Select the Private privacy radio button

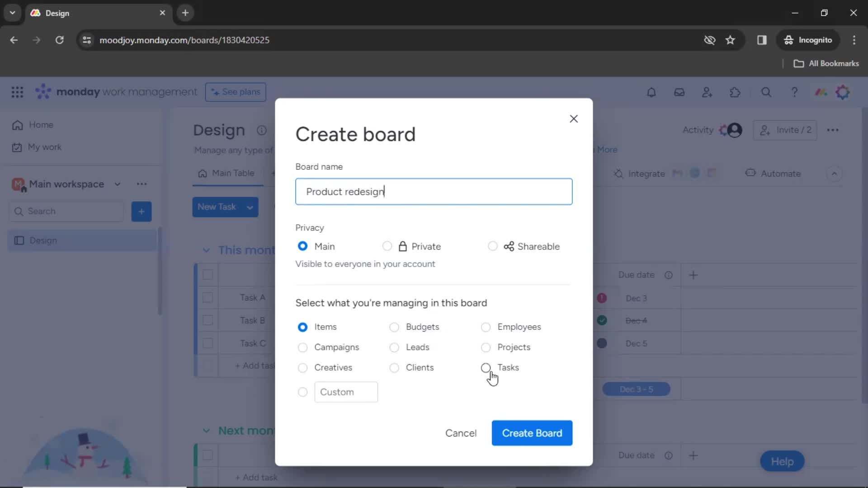(387, 246)
